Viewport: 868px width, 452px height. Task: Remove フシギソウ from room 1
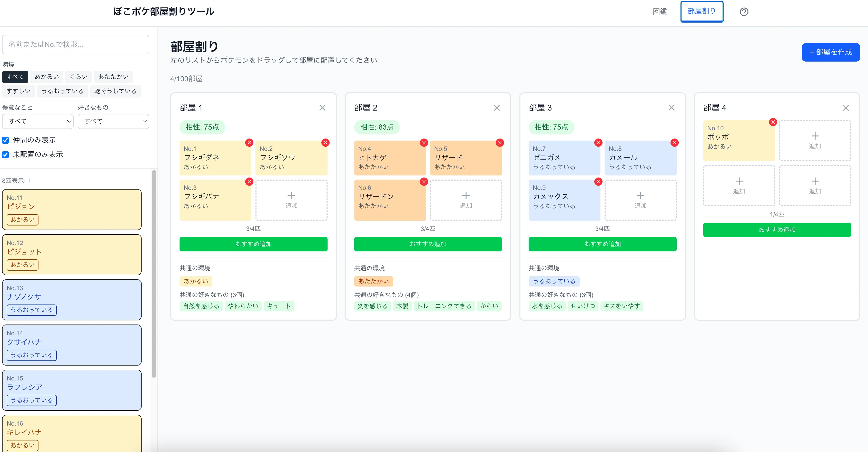(325, 143)
